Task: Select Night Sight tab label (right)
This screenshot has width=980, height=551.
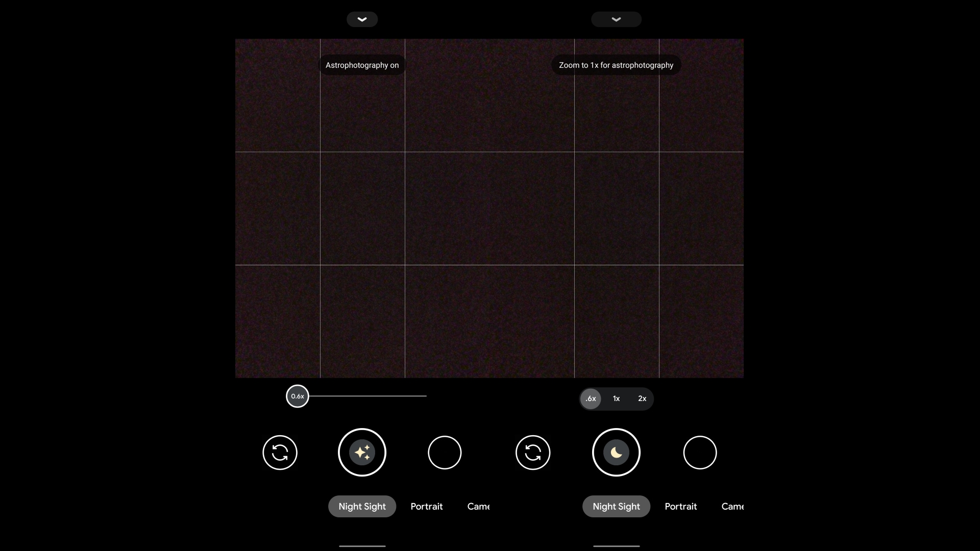Action: point(616,506)
